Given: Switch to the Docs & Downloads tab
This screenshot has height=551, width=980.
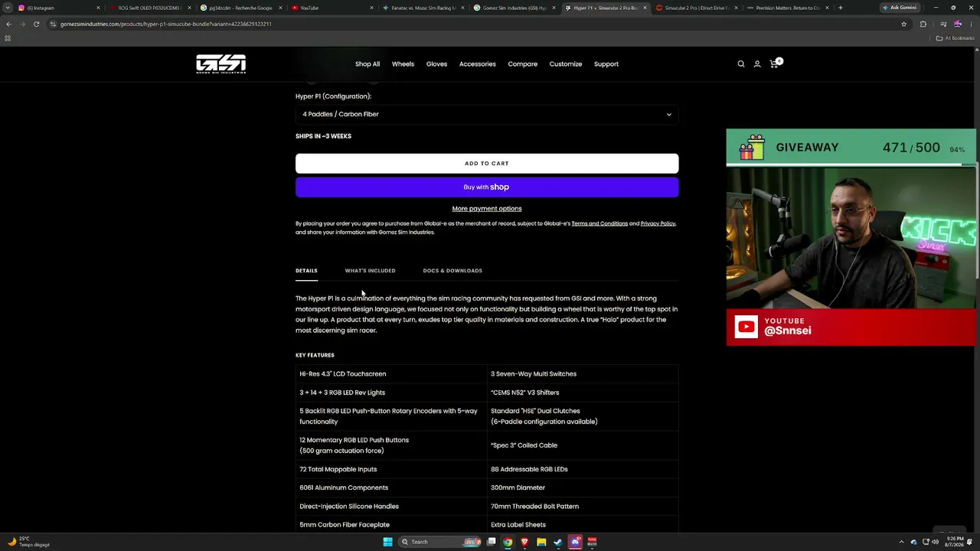Looking at the screenshot, I should pyautogui.click(x=452, y=271).
